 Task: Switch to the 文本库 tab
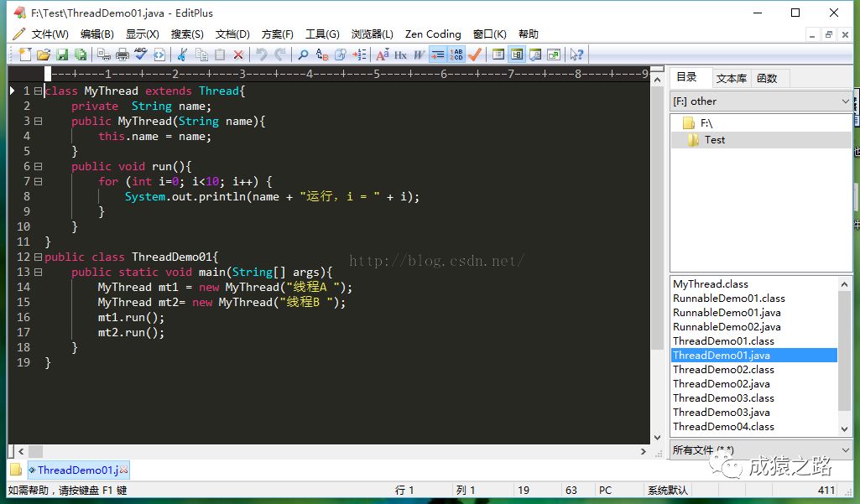[x=731, y=79]
